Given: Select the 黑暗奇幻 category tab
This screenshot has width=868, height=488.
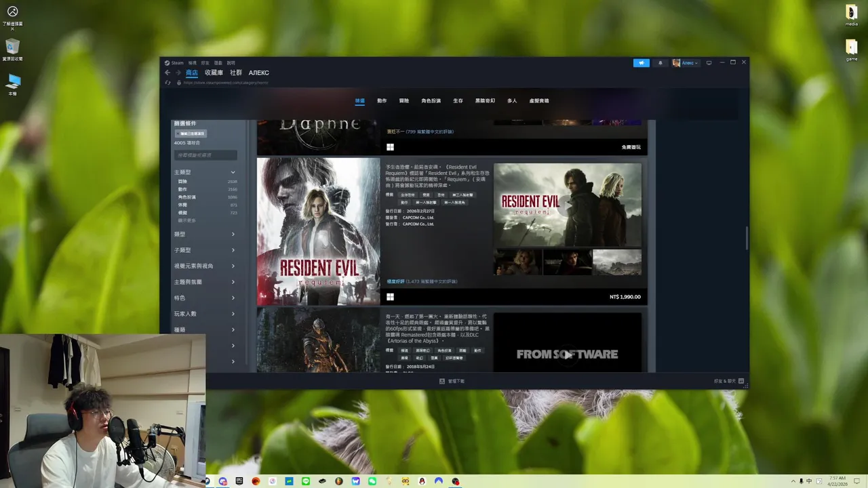Looking at the screenshot, I should point(485,100).
